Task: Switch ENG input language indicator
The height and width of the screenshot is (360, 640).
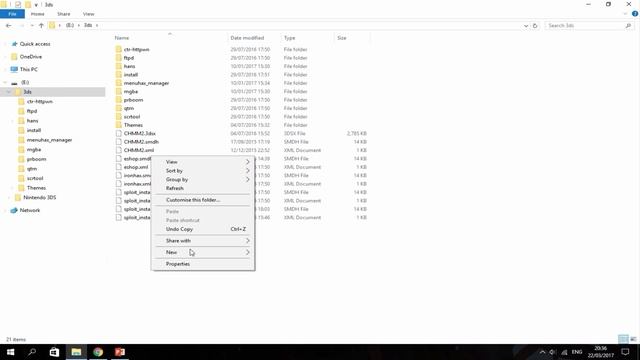Action: click(577, 352)
